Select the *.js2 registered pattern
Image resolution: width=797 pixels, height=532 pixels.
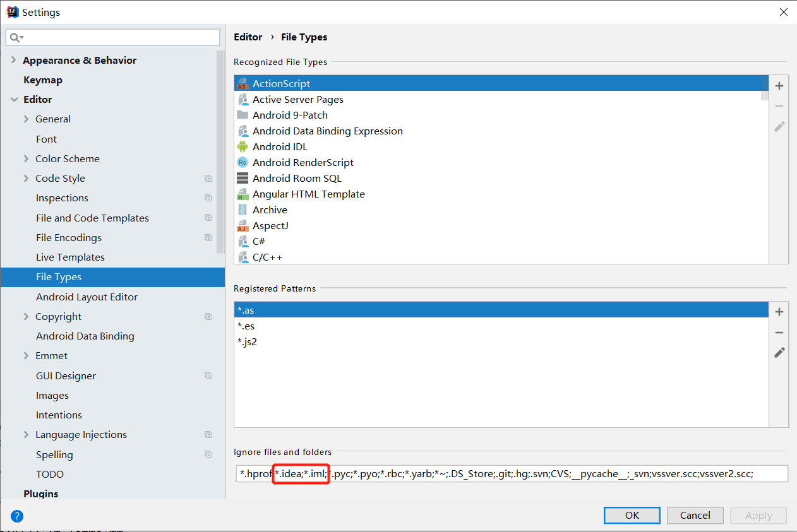pos(501,341)
